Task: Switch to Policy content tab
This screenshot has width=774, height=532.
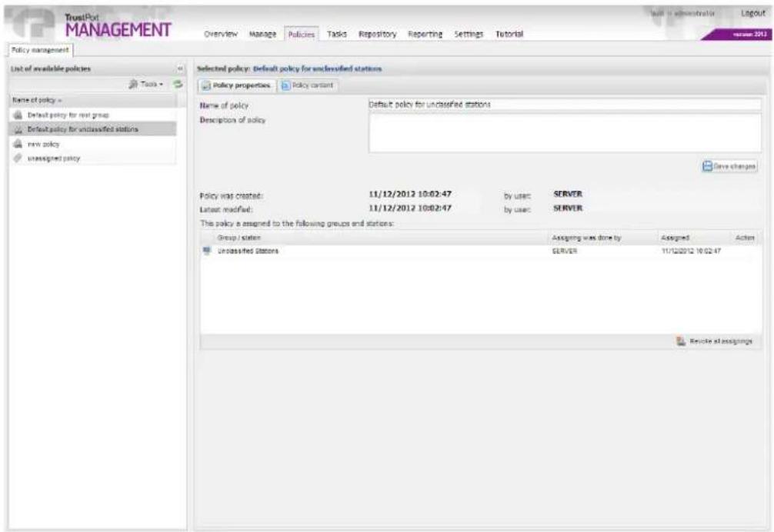Action: pyautogui.click(x=308, y=85)
